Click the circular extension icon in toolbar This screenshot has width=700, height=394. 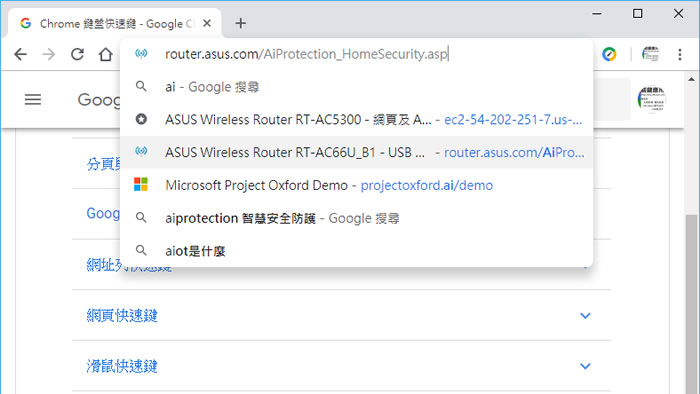(609, 54)
